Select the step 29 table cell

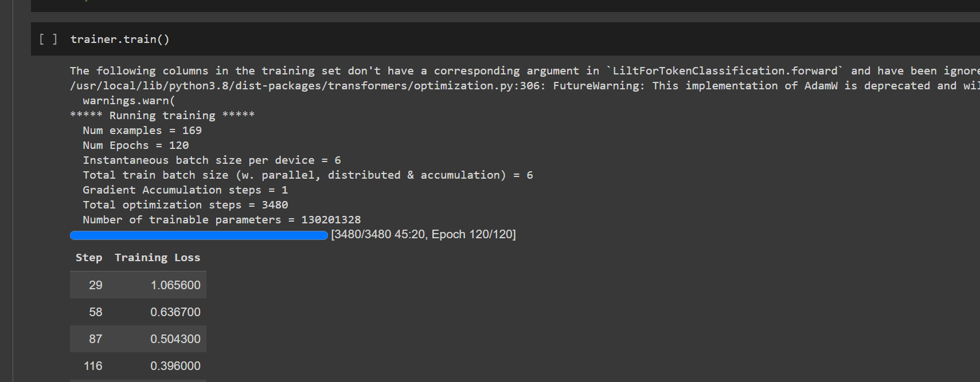95,285
